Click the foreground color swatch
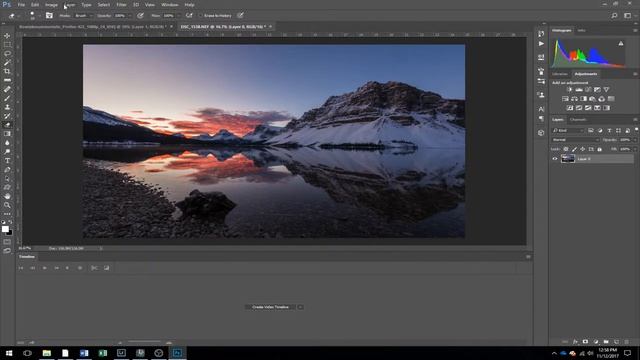The width and height of the screenshot is (640, 360). point(5,229)
